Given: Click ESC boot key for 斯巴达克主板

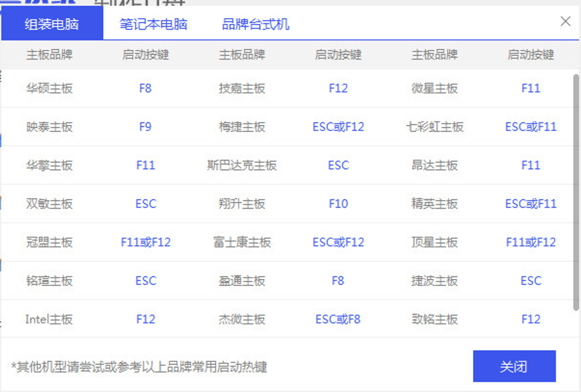Looking at the screenshot, I should pos(338,165).
